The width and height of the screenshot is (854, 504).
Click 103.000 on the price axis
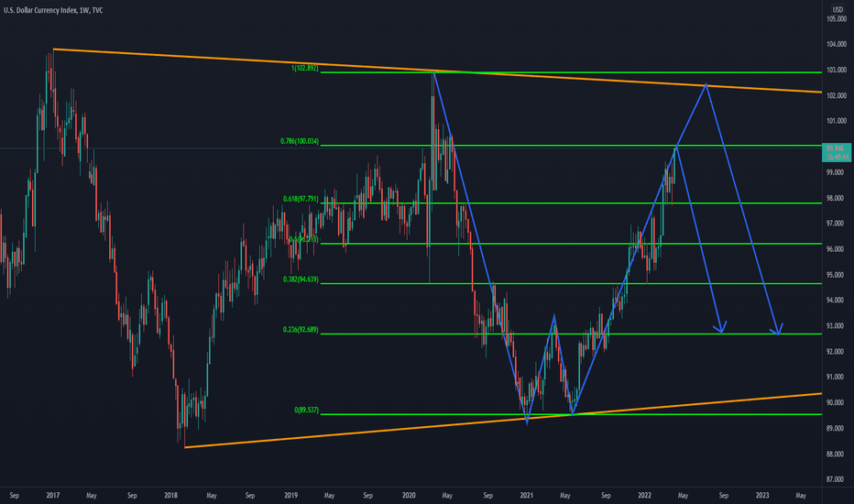pyautogui.click(x=837, y=70)
